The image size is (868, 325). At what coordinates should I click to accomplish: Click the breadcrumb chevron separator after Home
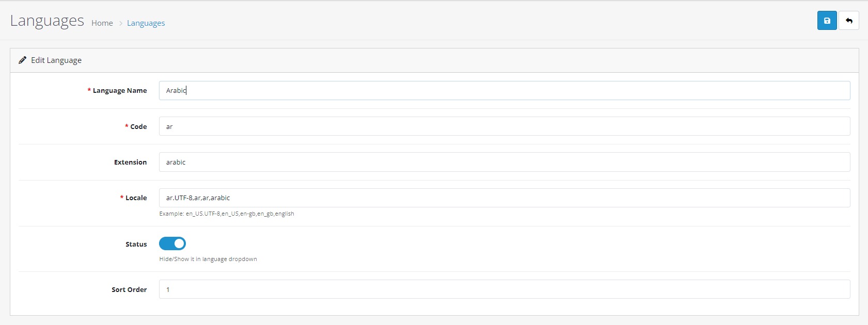point(120,23)
